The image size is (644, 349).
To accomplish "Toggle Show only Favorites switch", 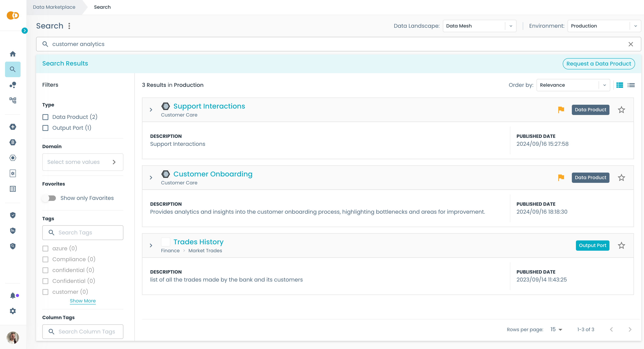I will 49,198.
